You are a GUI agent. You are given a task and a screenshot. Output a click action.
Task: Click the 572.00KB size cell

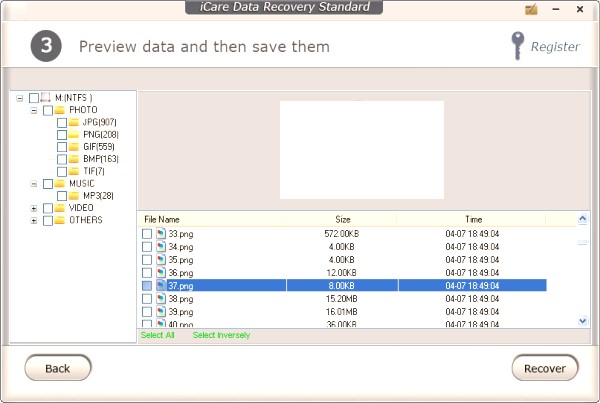coord(342,234)
